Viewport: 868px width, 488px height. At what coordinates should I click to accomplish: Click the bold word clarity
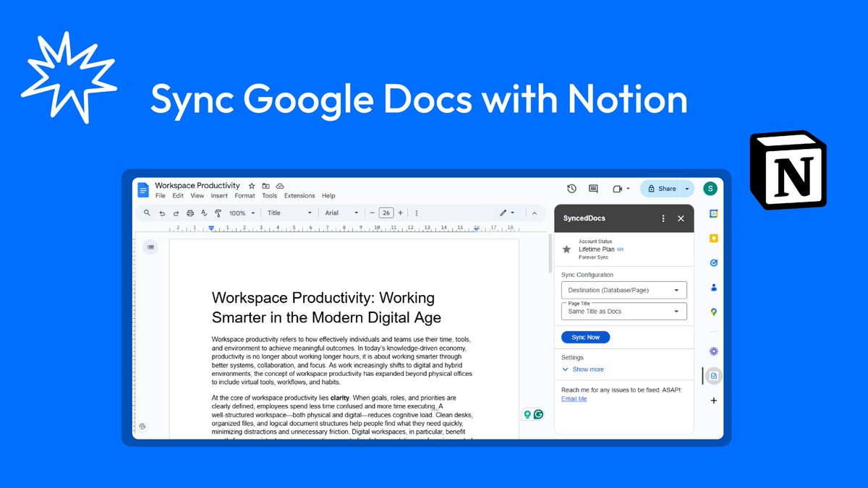coord(340,398)
